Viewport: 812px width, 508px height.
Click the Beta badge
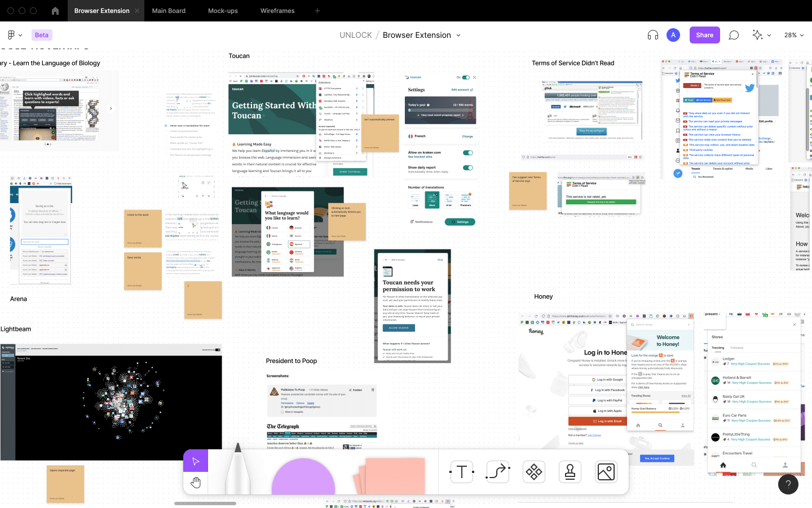[x=42, y=35]
